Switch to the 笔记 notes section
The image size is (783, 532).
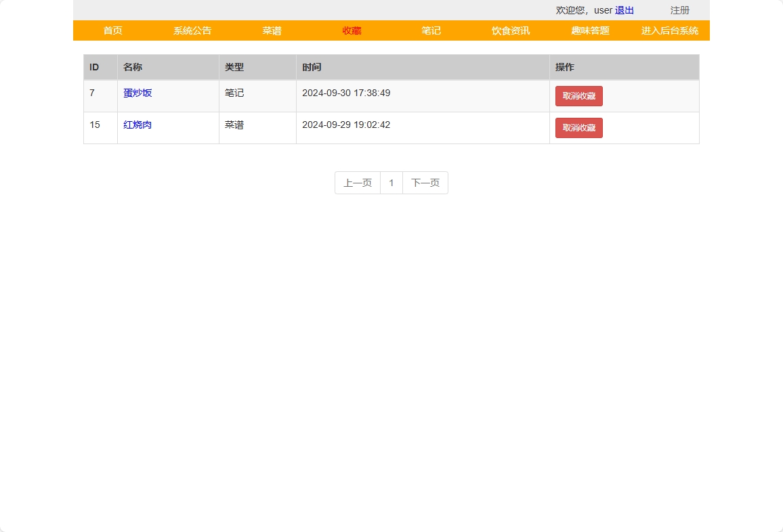[431, 30]
